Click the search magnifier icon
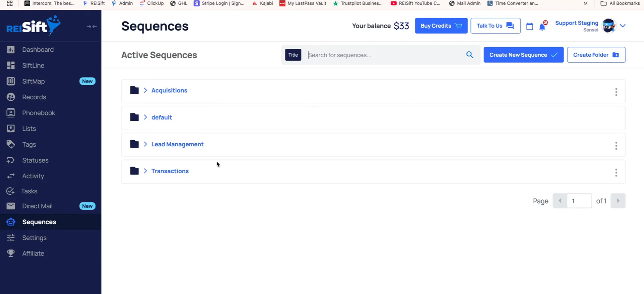644x294 pixels. click(x=470, y=55)
